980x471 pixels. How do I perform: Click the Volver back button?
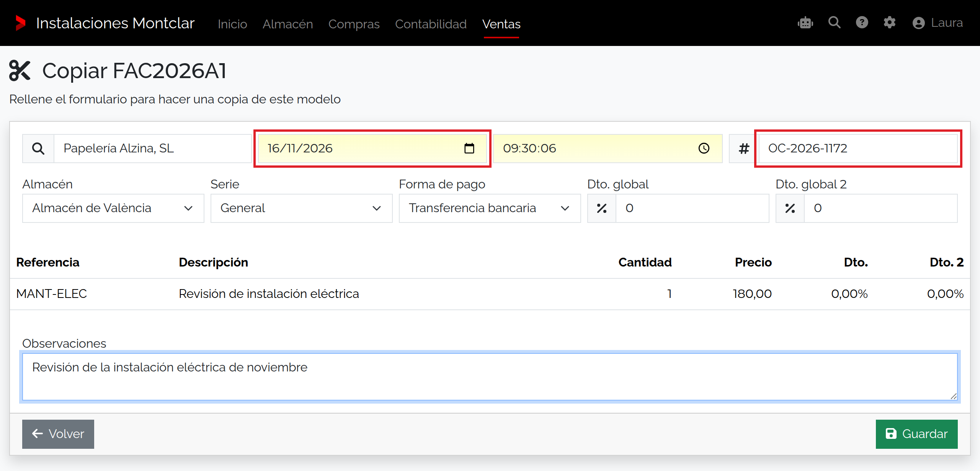click(58, 434)
